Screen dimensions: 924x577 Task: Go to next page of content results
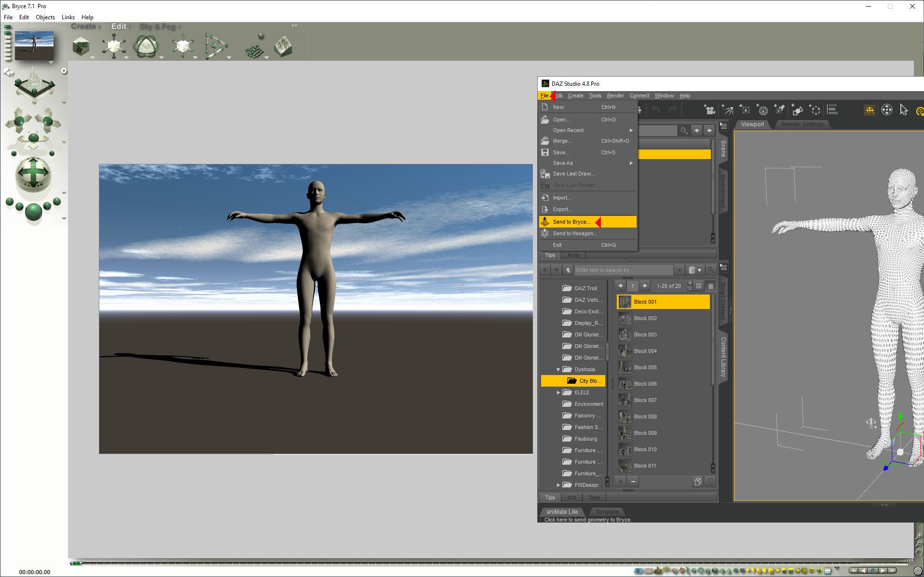point(645,286)
